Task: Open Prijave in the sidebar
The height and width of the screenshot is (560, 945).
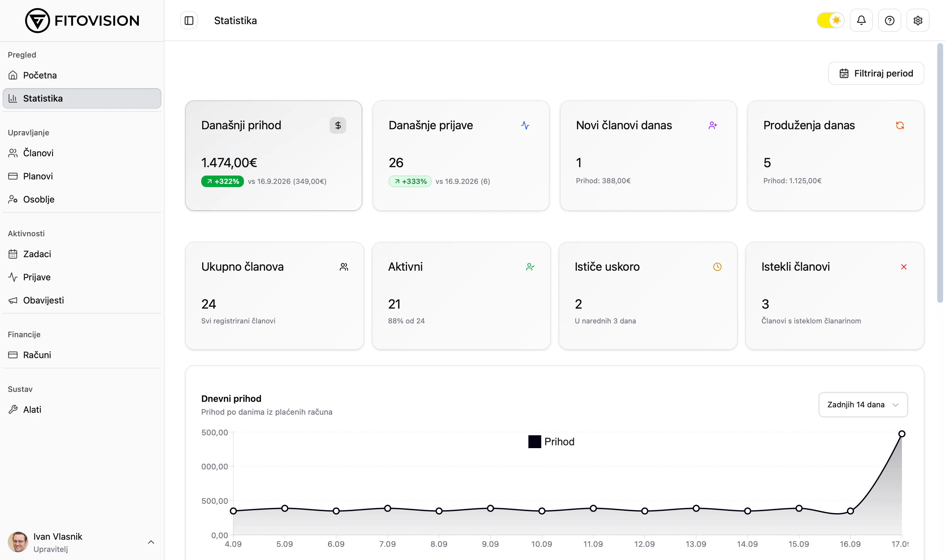Action: coord(82,277)
